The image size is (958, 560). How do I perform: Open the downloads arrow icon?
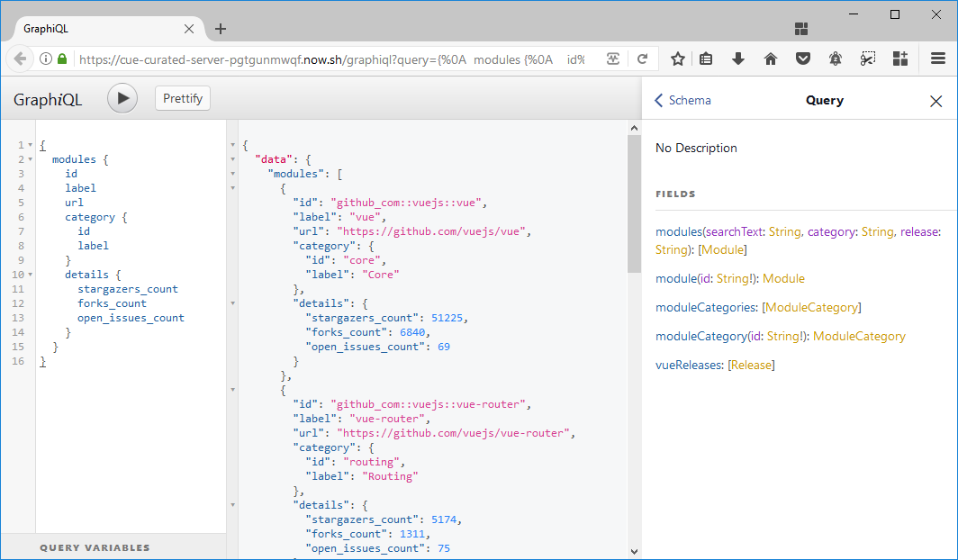click(738, 59)
